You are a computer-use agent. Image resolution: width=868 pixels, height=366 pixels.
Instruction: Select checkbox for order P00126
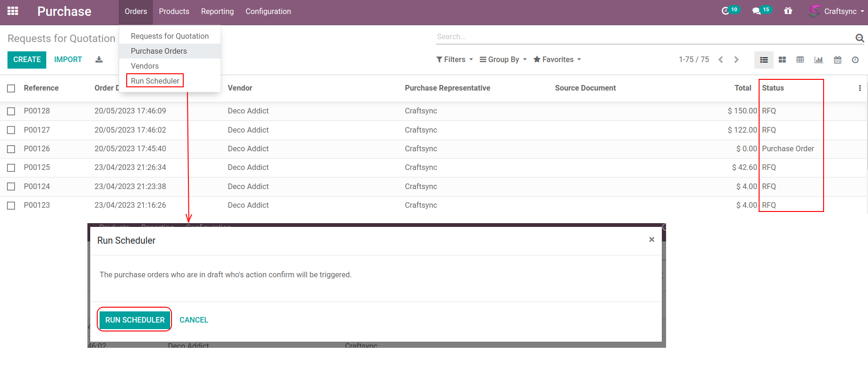11,149
